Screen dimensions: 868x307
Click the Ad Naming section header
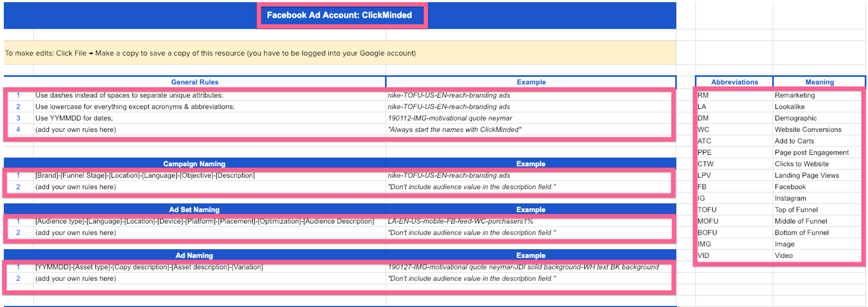click(194, 255)
